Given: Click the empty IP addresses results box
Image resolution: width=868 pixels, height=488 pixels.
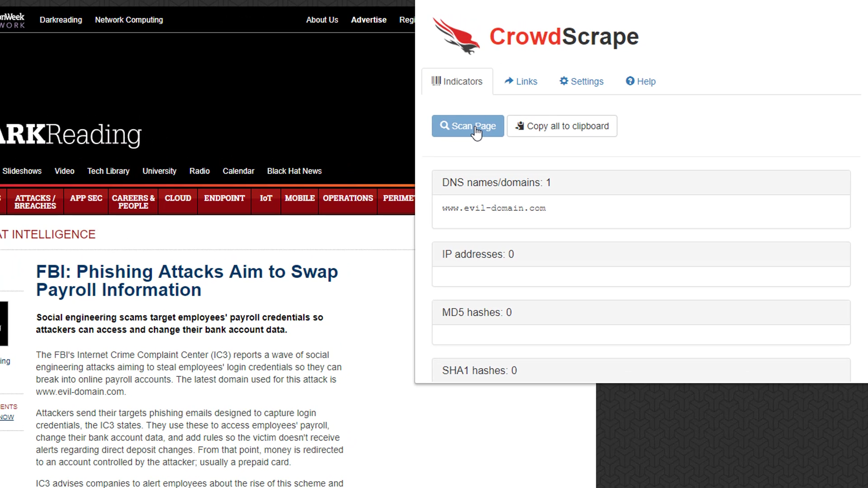Looking at the screenshot, I should 641,277.
